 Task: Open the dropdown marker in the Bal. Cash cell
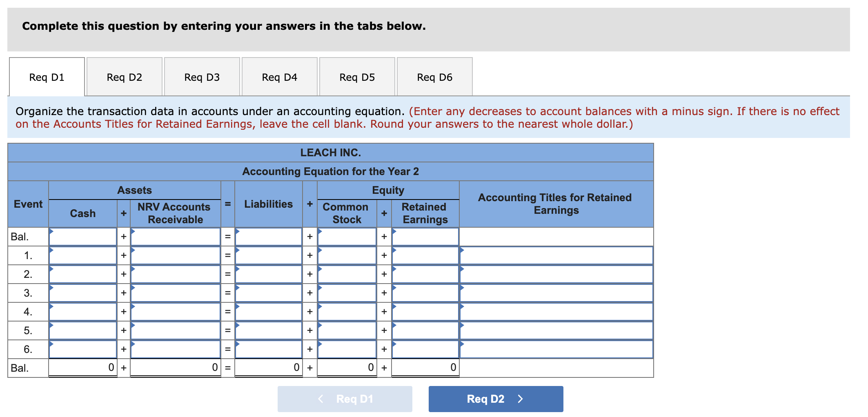pos(52,233)
